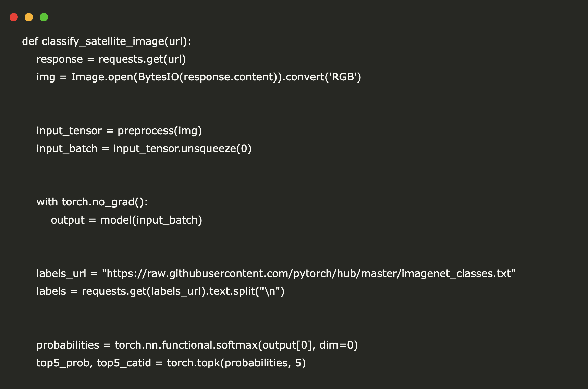Click the top5_prob variable name
Viewport: 588px width, 389px height.
63,363
